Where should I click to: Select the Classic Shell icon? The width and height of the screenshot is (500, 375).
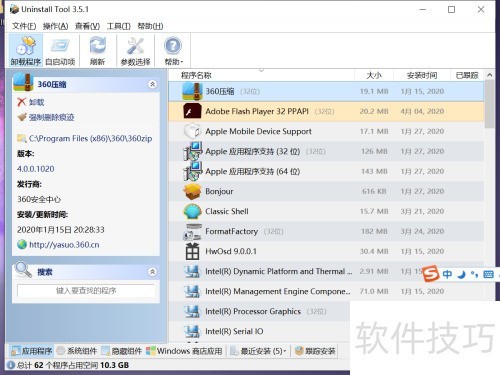click(192, 211)
